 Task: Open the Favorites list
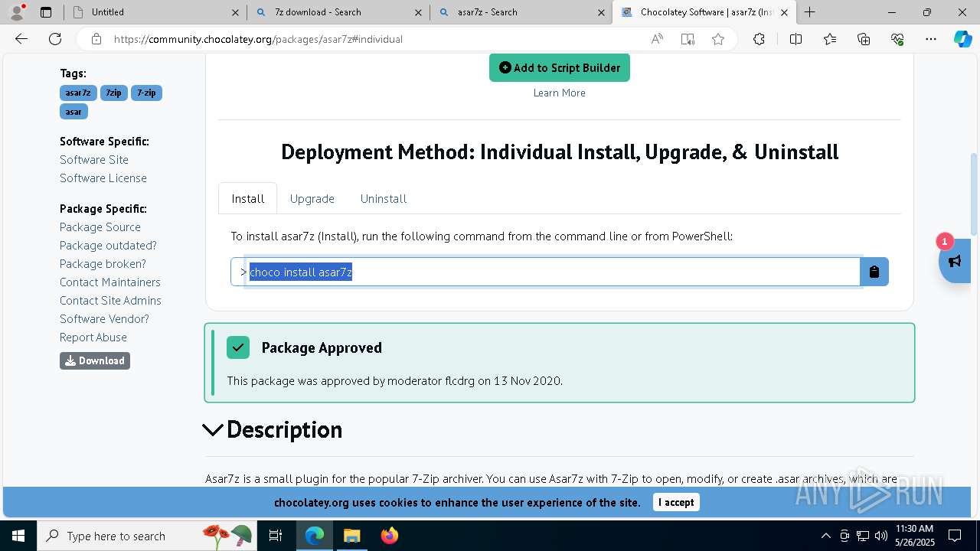pos(830,39)
